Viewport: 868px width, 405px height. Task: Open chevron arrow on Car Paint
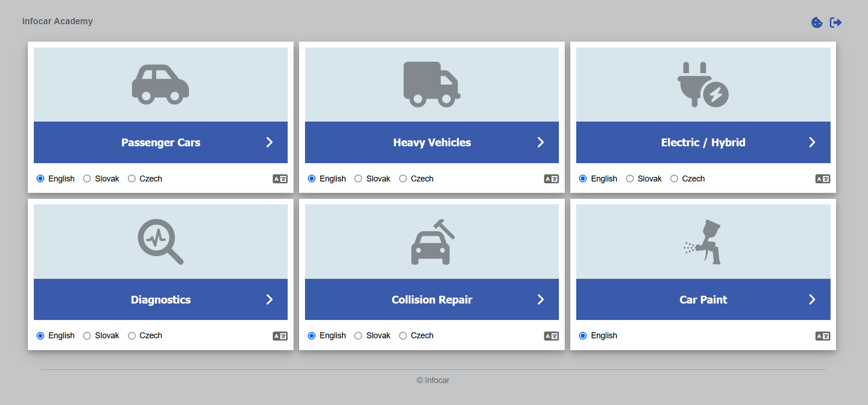click(x=812, y=299)
